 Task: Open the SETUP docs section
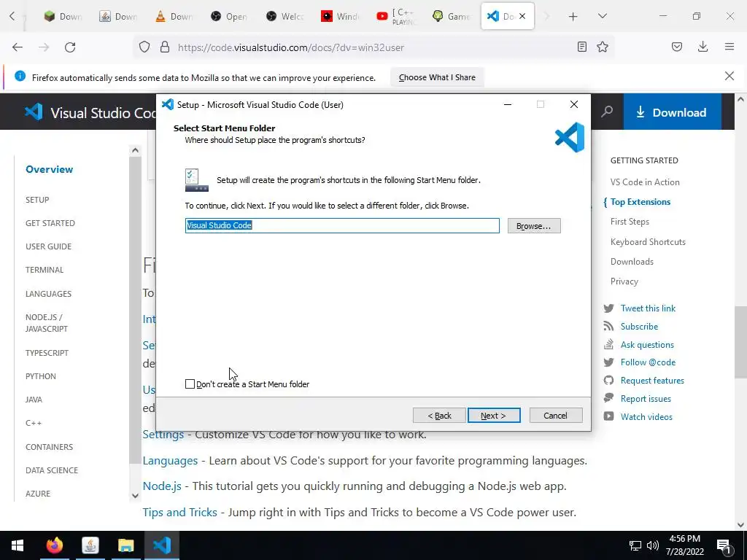click(x=37, y=200)
